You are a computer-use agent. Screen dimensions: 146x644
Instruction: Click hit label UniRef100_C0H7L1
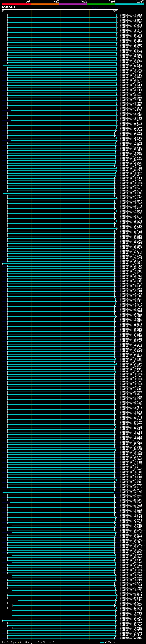(x=131, y=263)
